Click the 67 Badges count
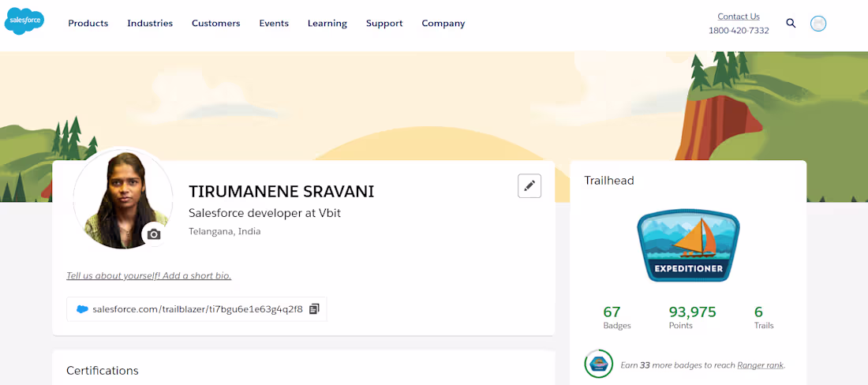The image size is (868, 385). [x=617, y=317]
